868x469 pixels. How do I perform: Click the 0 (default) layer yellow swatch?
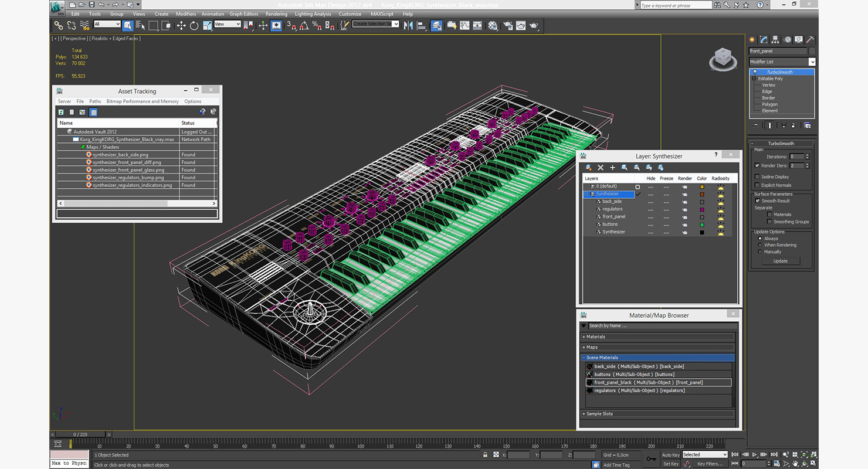coord(701,186)
